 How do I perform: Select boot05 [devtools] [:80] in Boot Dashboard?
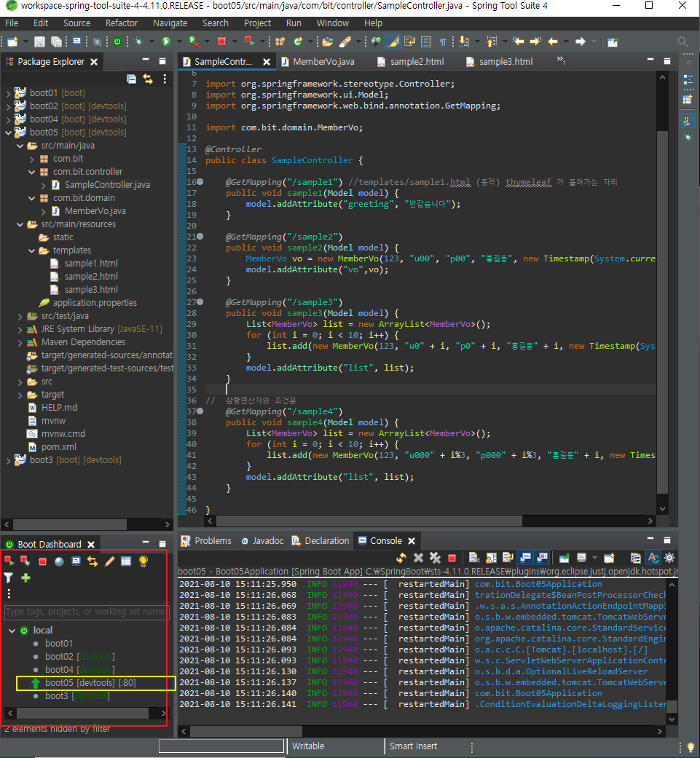(x=90, y=682)
